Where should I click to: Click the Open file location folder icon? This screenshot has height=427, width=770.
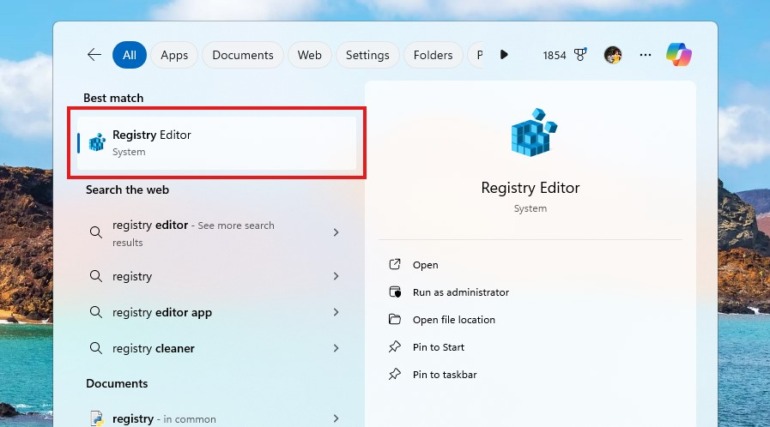pyautogui.click(x=395, y=320)
